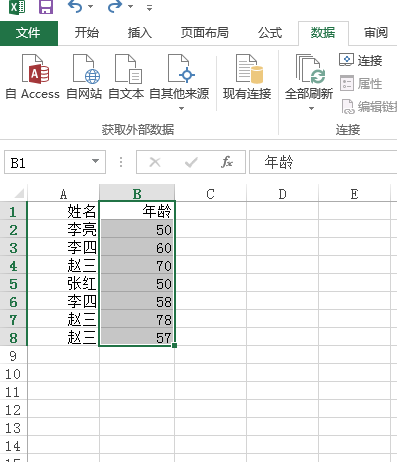Open Customize Quick Access Toolbar menu

coord(149,8)
